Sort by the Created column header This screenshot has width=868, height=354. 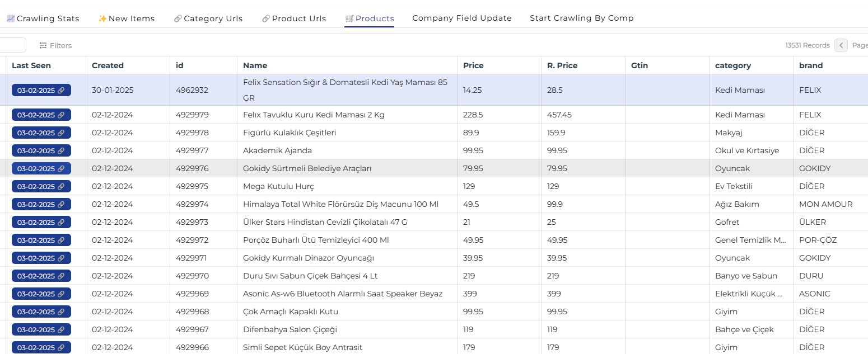(x=108, y=65)
